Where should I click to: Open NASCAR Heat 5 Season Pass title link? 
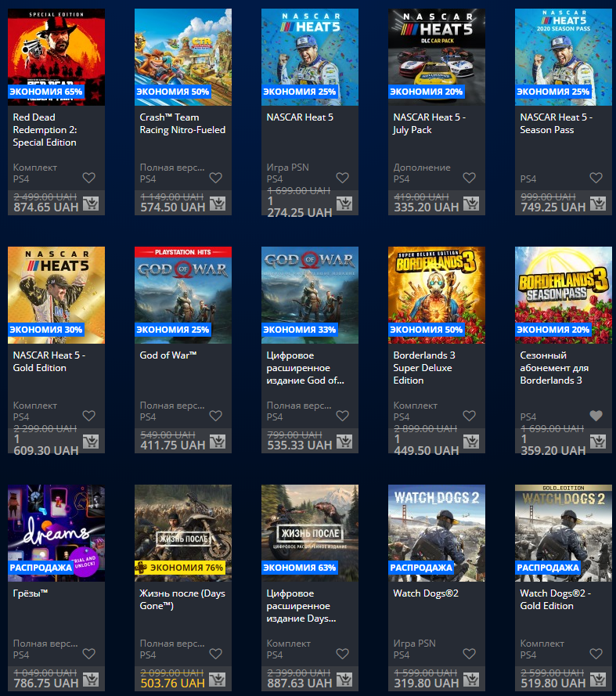coord(556,124)
